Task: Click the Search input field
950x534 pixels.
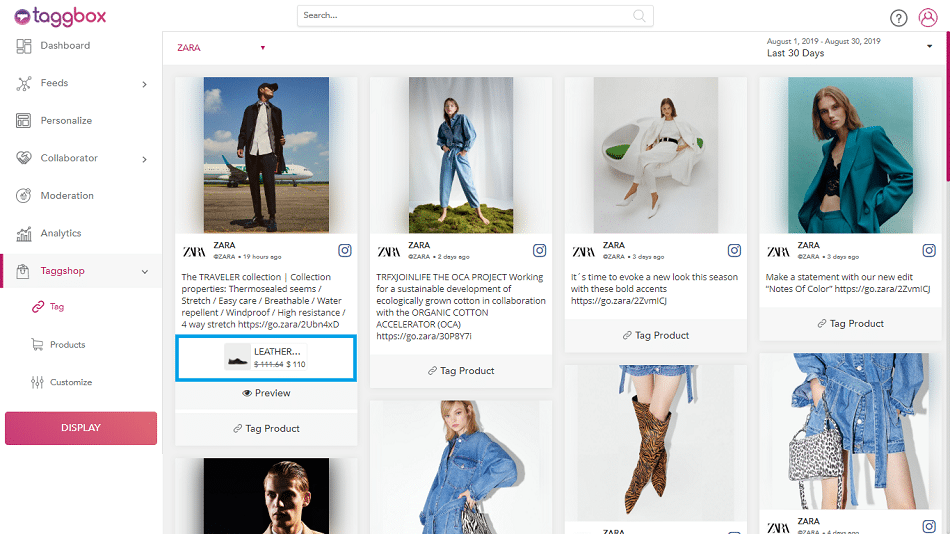Action: 465,16
